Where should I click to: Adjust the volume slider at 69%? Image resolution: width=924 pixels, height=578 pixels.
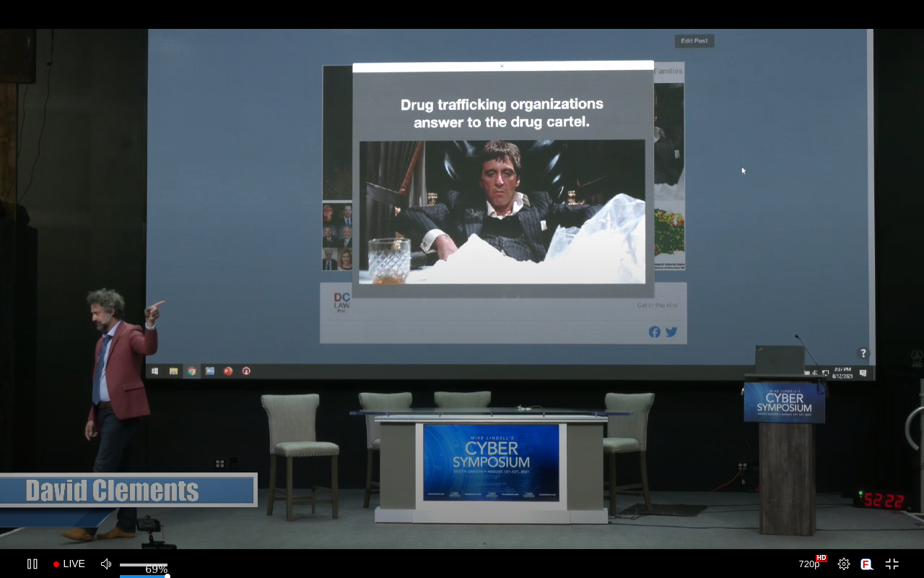tap(144, 565)
